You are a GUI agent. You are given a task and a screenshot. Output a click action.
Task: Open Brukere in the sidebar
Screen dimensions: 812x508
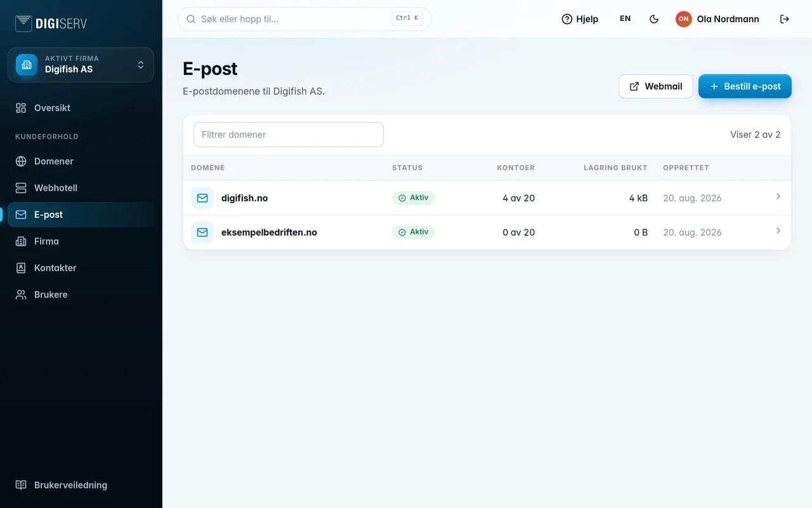coord(81,295)
